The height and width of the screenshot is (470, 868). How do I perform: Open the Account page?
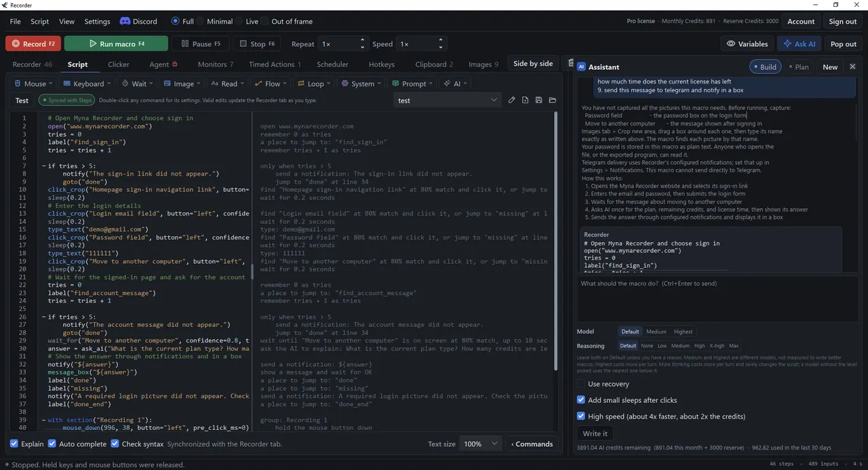click(801, 21)
